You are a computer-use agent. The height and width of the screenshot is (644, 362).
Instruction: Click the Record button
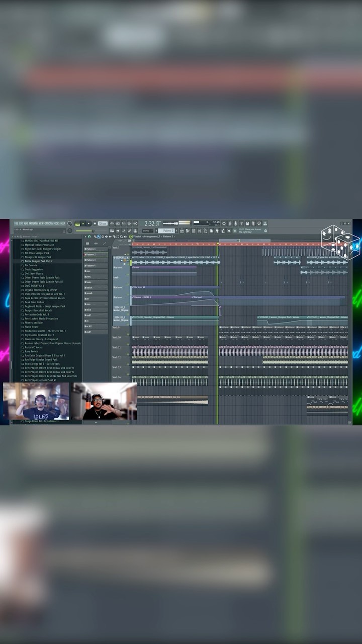[95, 223]
